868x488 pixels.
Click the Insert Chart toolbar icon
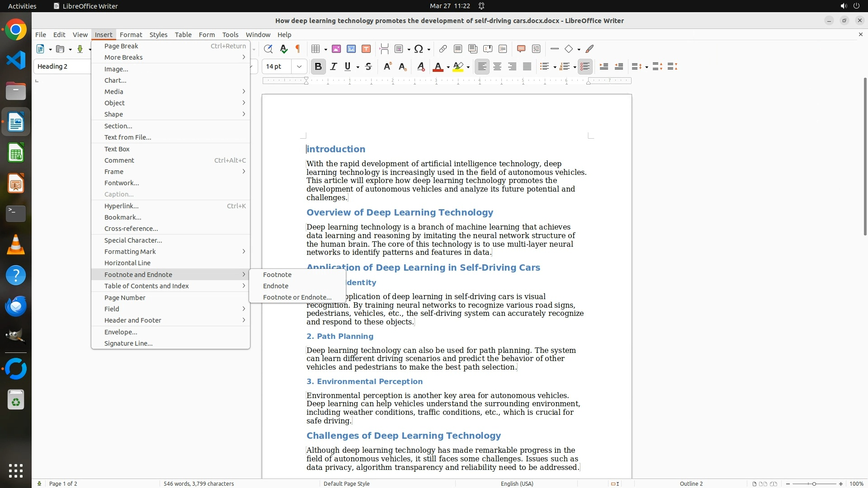pyautogui.click(x=351, y=49)
